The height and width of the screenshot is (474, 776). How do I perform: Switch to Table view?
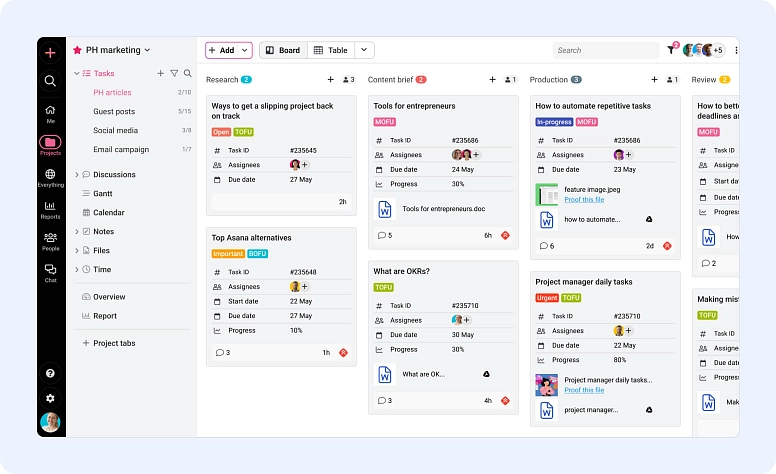330,50
